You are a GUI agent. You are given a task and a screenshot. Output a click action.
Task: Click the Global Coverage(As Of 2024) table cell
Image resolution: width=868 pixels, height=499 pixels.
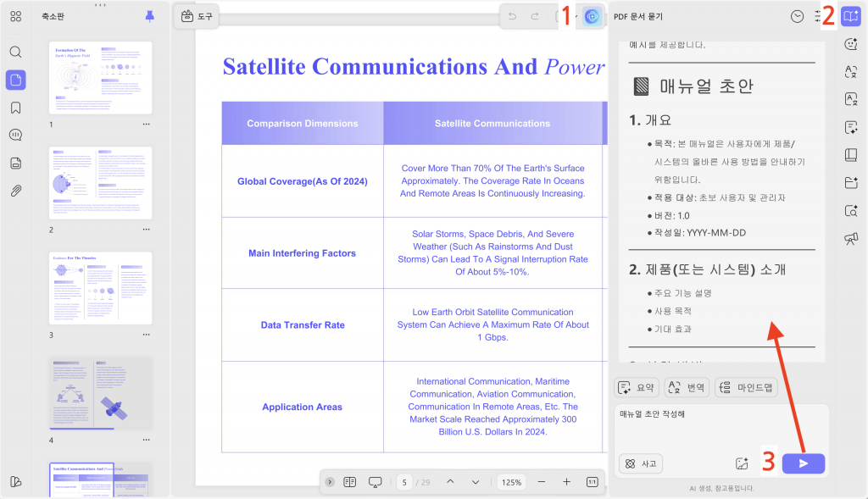[303, 181]
